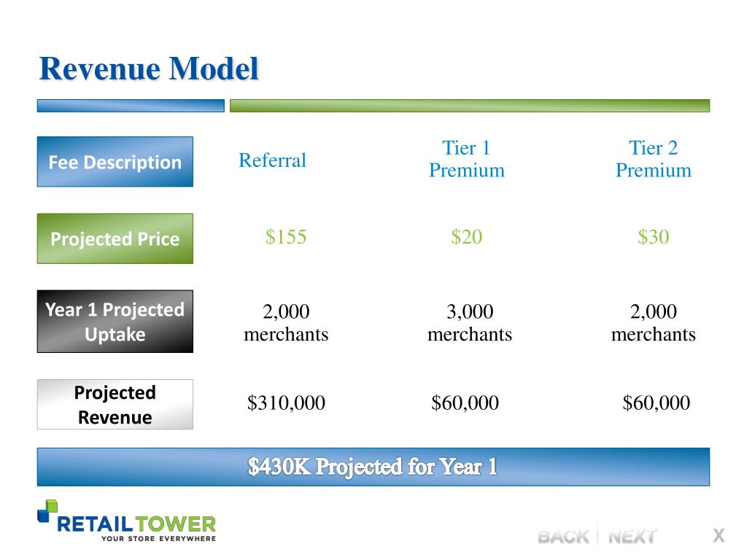Screen dimensions: 747x560
Task: Click the $430K Projected for Year 1 banner
Action: 373,467
